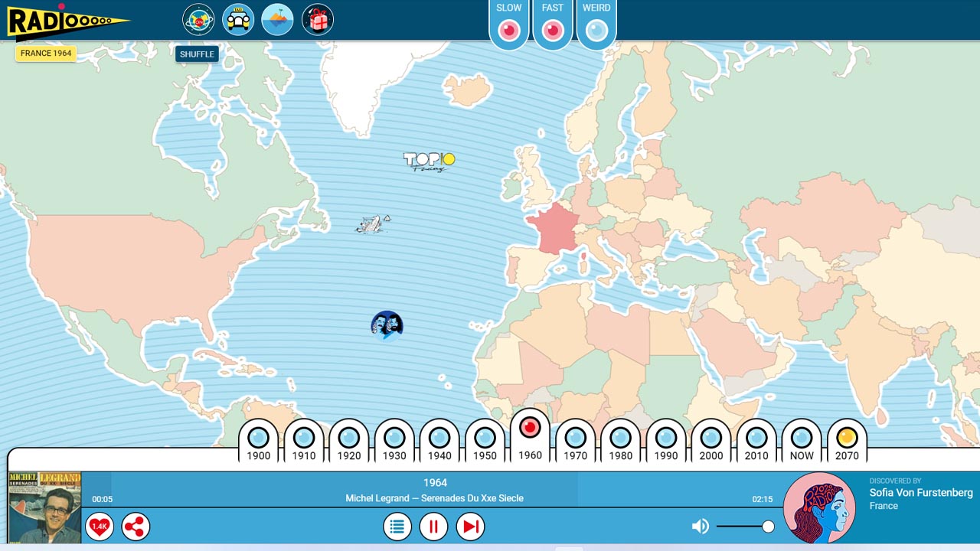
Task: Click the SHUFFLE button
Action: pyautogui.click(x=197, y=54)
